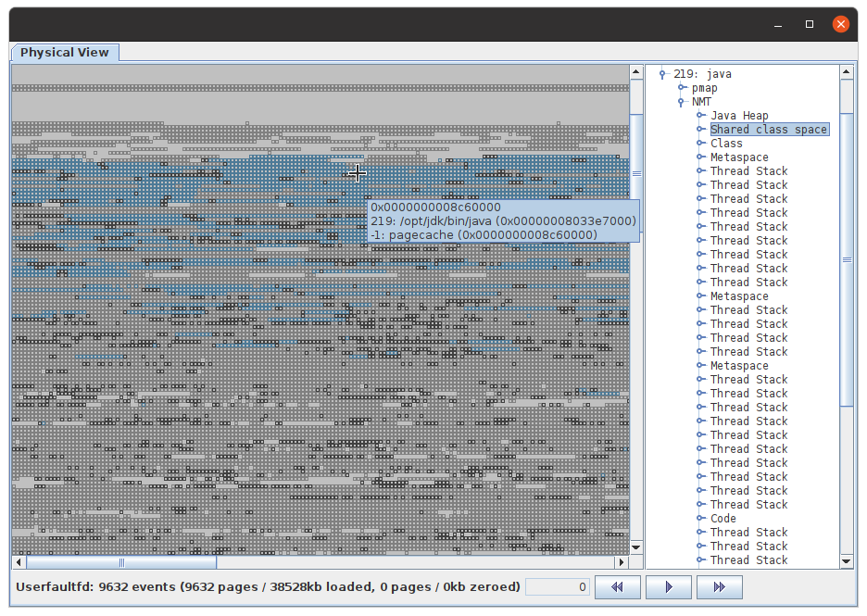The image size is (867, 616).
Task: Click memory map right scroll arrow
Action: (622, 562)
